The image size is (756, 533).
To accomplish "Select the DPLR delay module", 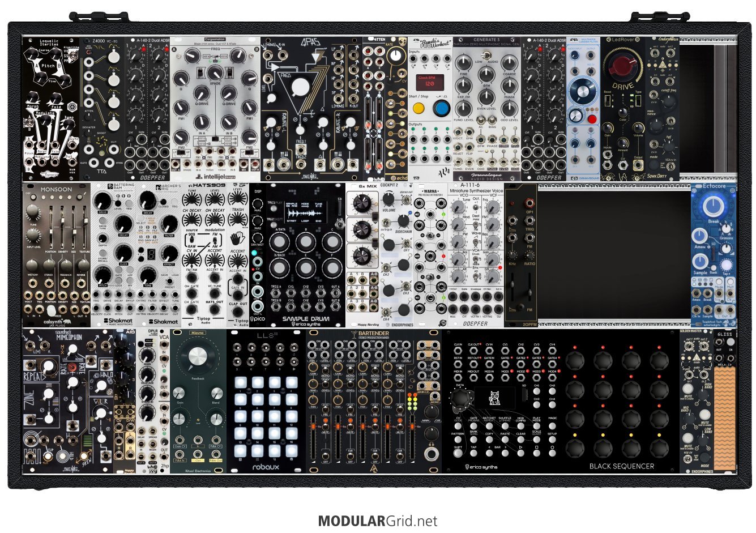I will click(x=147, y=401).
